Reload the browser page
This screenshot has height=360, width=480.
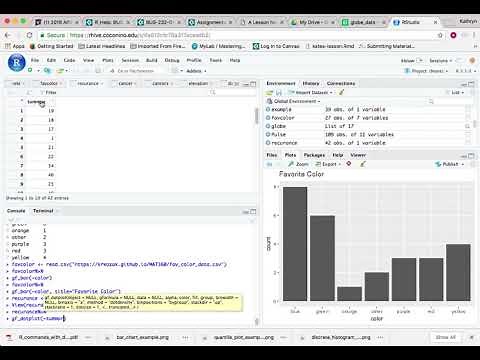[29, 35]
